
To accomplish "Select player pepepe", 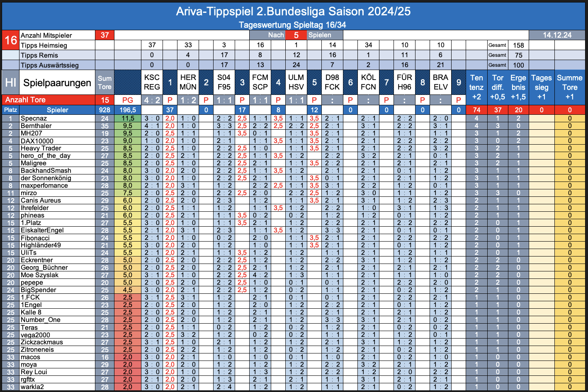I will click(57, 283).
